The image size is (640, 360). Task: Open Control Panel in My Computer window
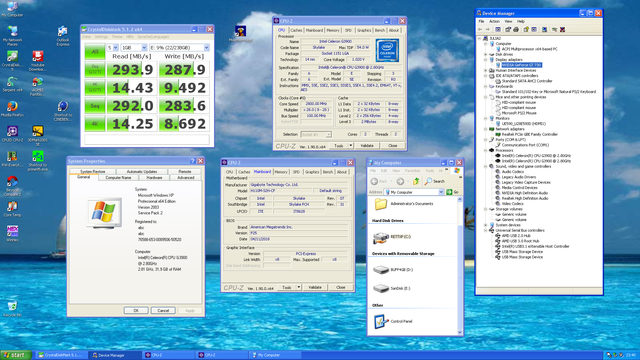point(393,321)
